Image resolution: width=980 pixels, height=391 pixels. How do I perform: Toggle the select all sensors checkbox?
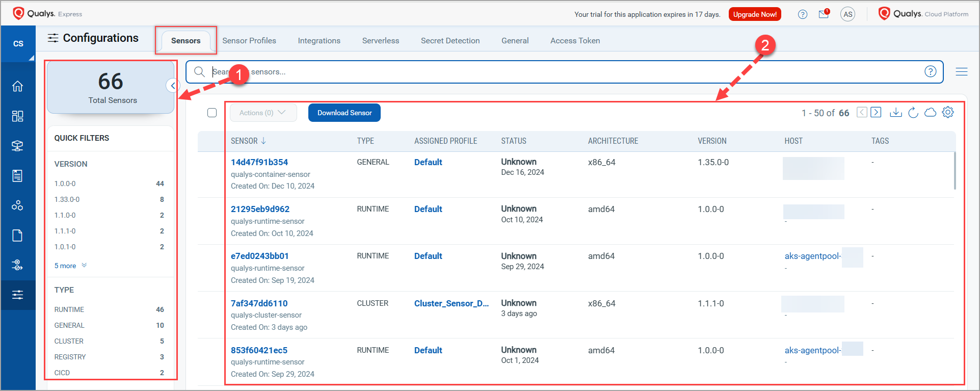click(212, 113)
